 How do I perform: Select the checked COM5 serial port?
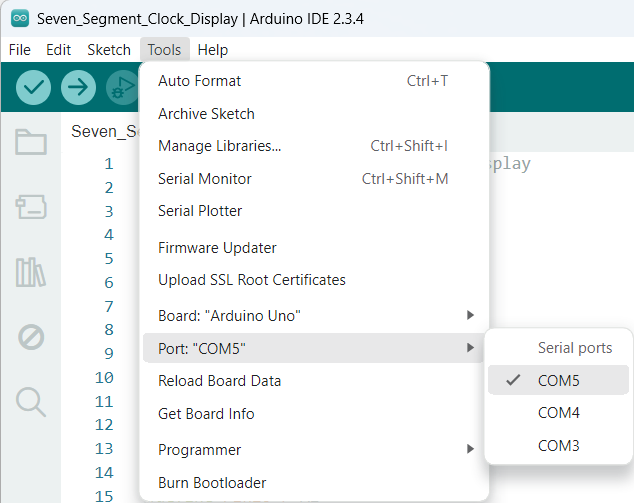pyautogui.click(x=558, y=380)
